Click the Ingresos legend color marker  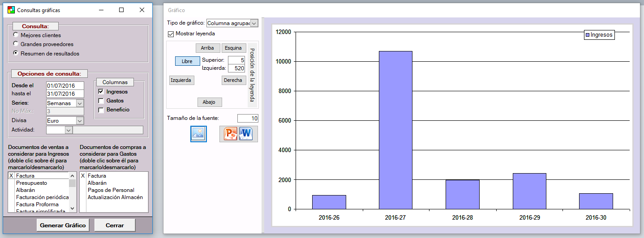pos(588,35)
